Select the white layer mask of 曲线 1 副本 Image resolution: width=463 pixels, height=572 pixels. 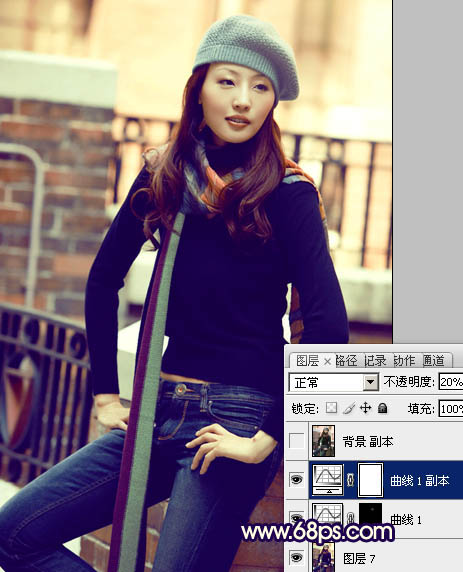(370, 480)
